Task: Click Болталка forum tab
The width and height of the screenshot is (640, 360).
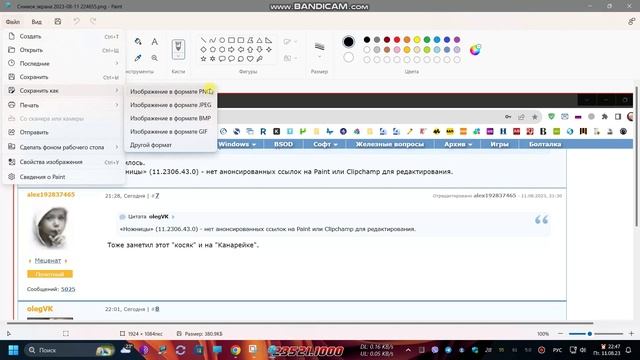Action: pos(545,144)
